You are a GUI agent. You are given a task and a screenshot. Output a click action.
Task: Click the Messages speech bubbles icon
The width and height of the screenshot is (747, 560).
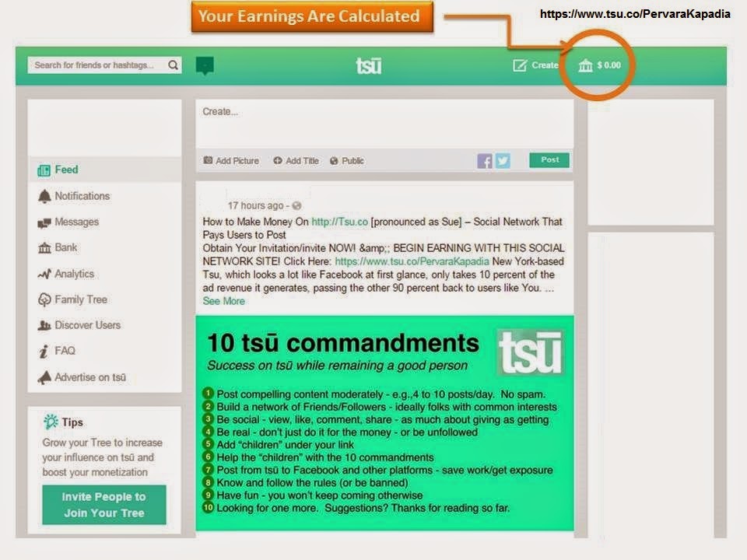(44, 222)
